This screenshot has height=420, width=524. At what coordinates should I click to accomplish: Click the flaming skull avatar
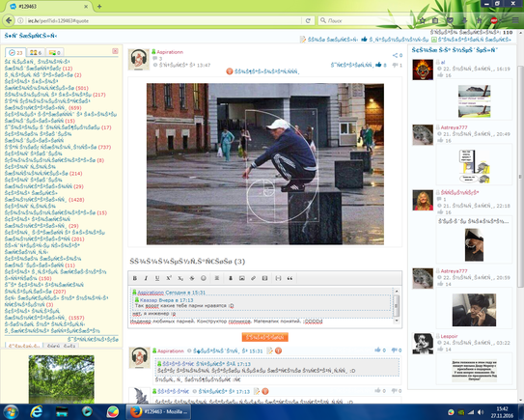point(423,70)
